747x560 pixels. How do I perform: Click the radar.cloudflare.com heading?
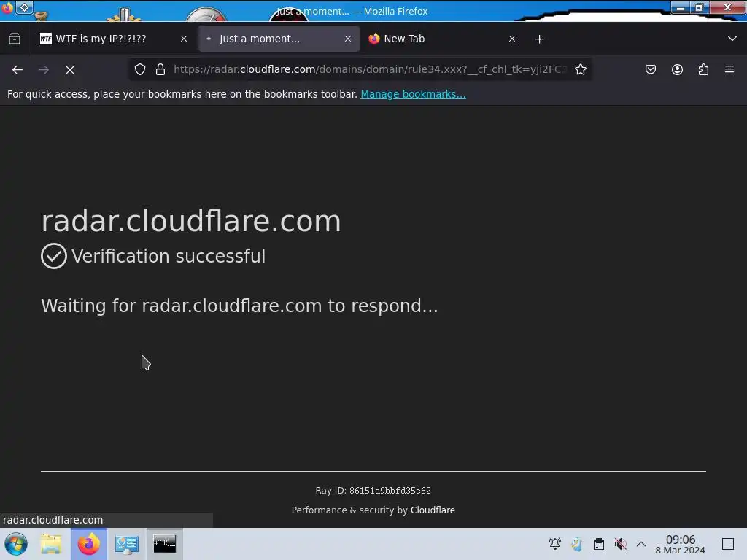tap(191, 222)
